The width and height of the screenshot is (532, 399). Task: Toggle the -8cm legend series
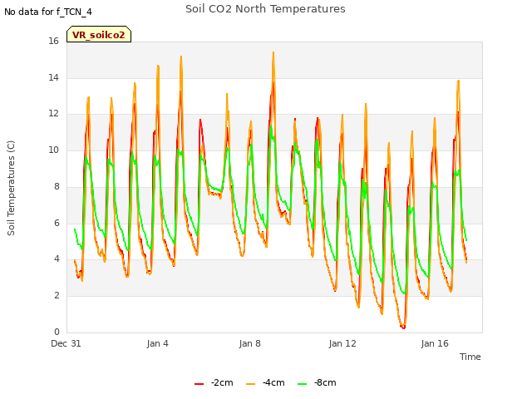[317, 382]
